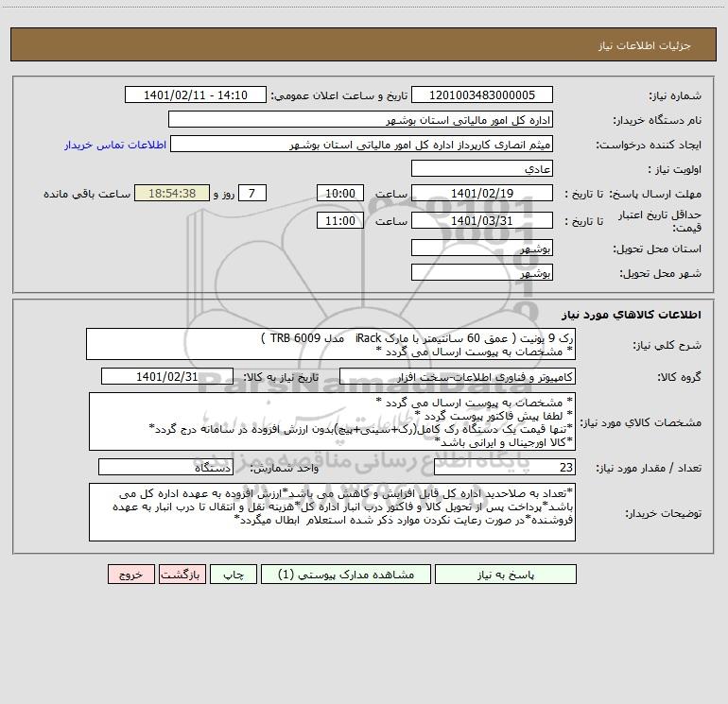Click استان محل تحویل field بوشهر
This screenshot has height=704, width=728.
pyautogui.click(x=482, y=248)
